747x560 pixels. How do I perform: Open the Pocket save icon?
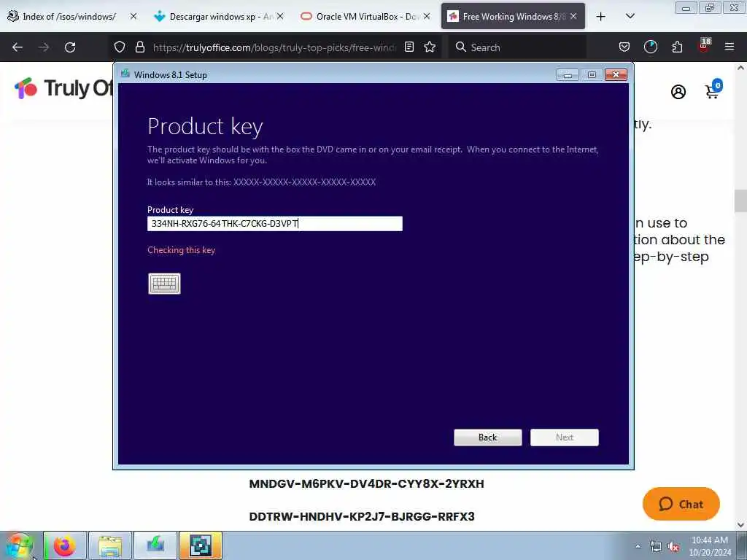click(624, 47)
